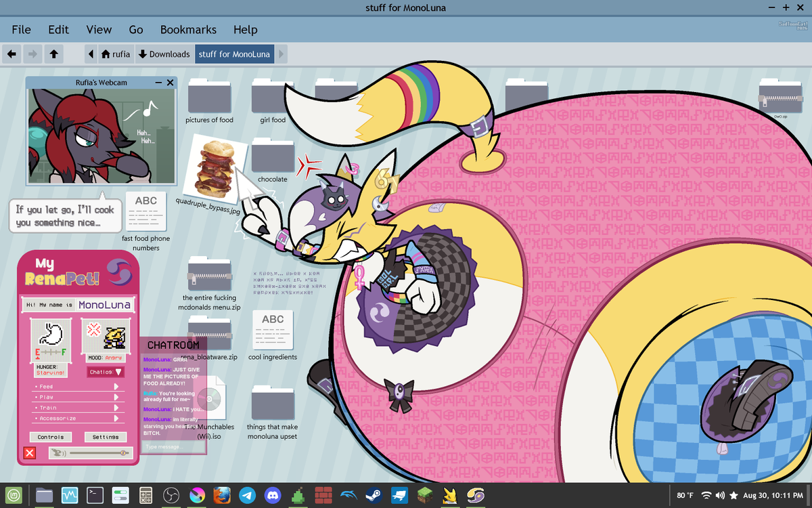Click the volume speaker tray icon
812x508 pixels.
(x=720, y=495)
